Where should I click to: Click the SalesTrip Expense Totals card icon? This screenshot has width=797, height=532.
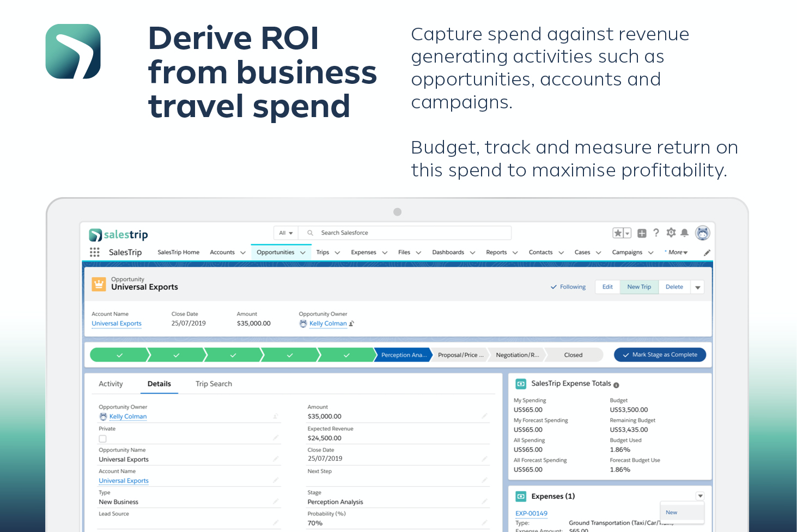click(x=521, y=384)
